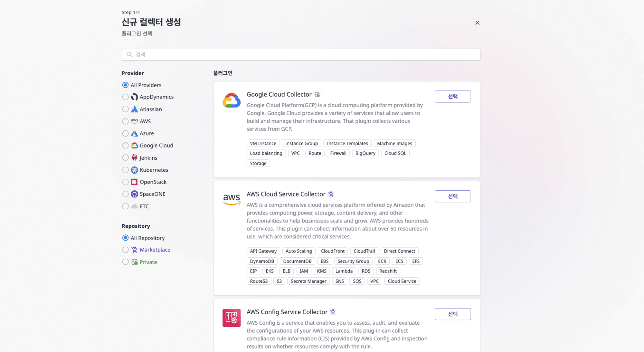
Task: Select the AppDynamics radio button
Action: pos(125,97)
